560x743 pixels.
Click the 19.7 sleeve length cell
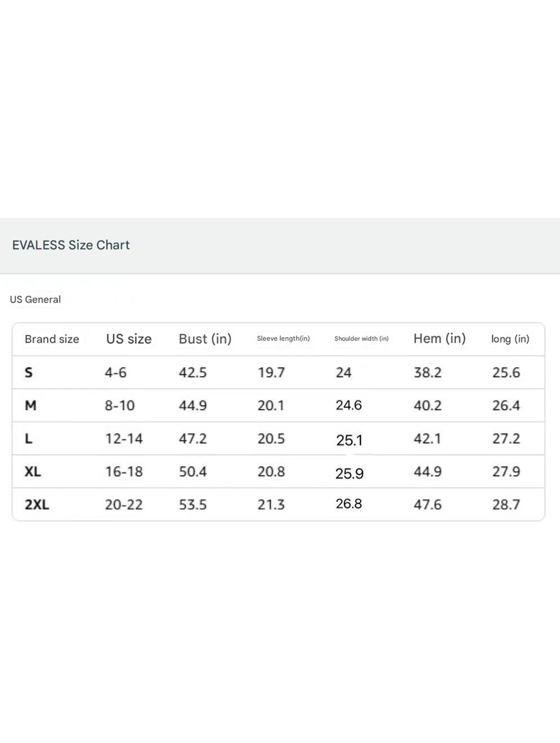(271, 372)
